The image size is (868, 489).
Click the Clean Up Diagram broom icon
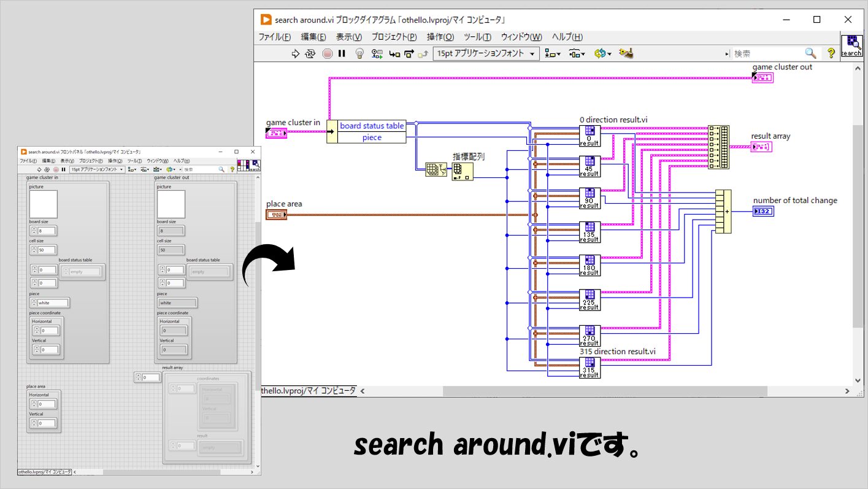(626, 53)
